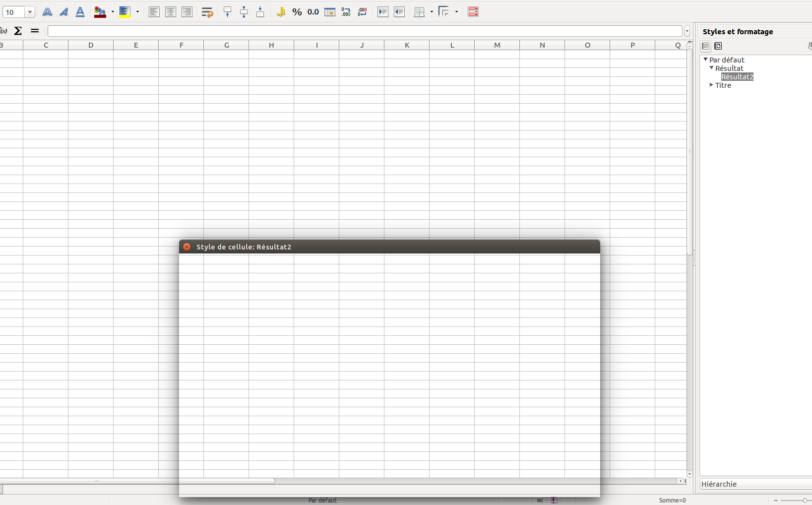
Task: Open the Hiérarchie filter dropdown
Action: pos(756,484)
